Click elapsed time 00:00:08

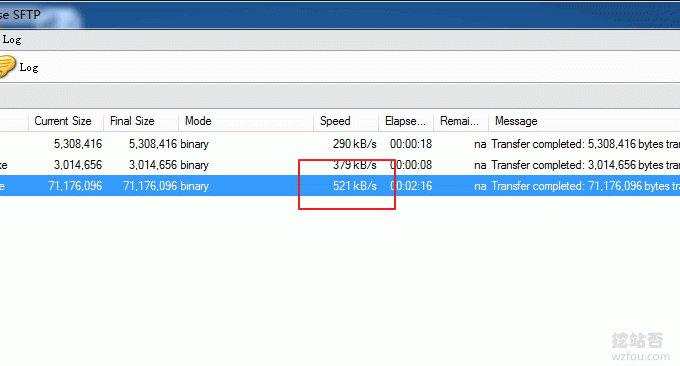[411, 165]
